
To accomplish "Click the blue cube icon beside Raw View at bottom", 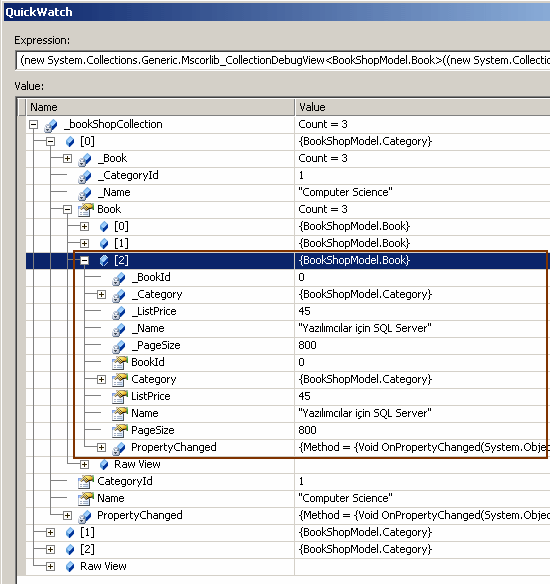I will pyautogui.click(x=70, y=566).
